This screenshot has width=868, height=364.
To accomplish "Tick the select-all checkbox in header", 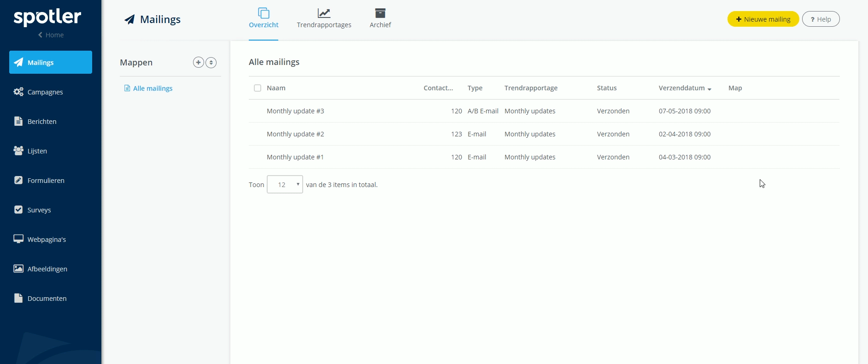I will pos(258,88).
